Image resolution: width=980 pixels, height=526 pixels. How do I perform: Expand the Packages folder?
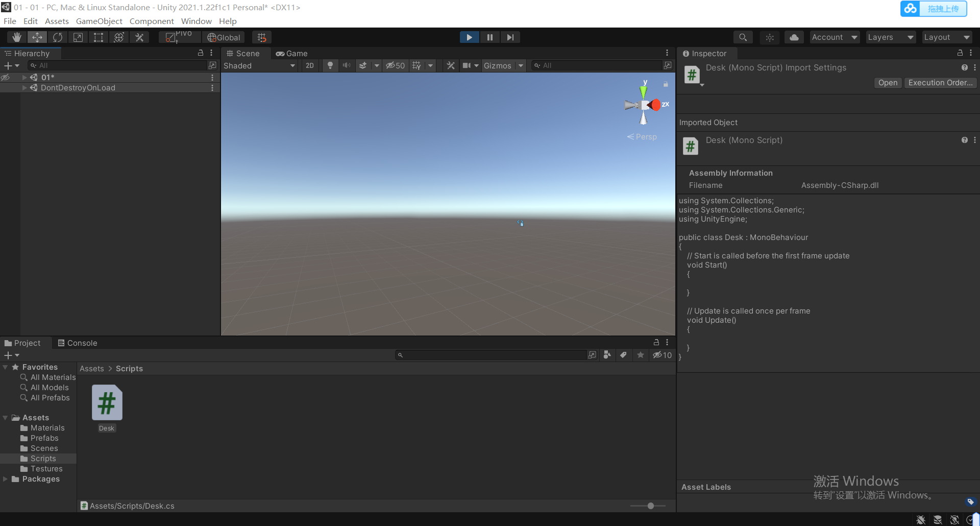[x=5, y=479]
